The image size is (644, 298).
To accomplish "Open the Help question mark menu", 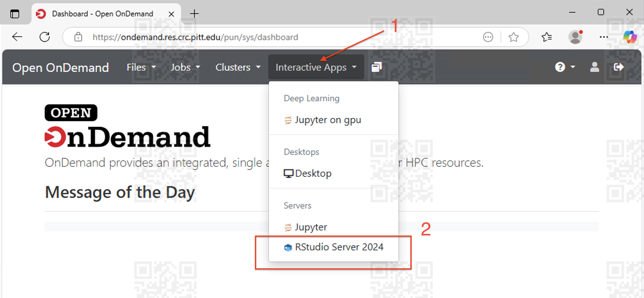I will pyautogui.click(x=565, y=67).
